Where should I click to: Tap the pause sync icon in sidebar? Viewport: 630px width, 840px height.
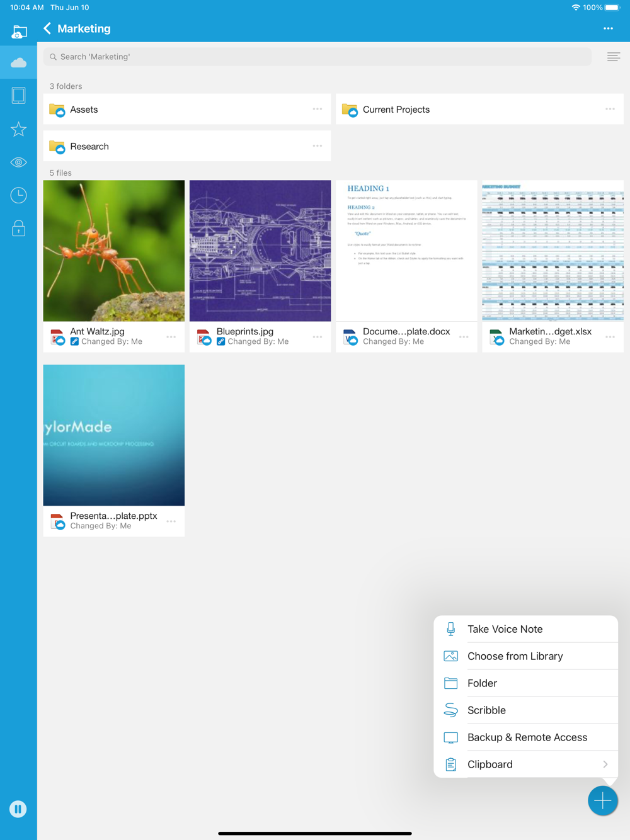click(18, 809)
